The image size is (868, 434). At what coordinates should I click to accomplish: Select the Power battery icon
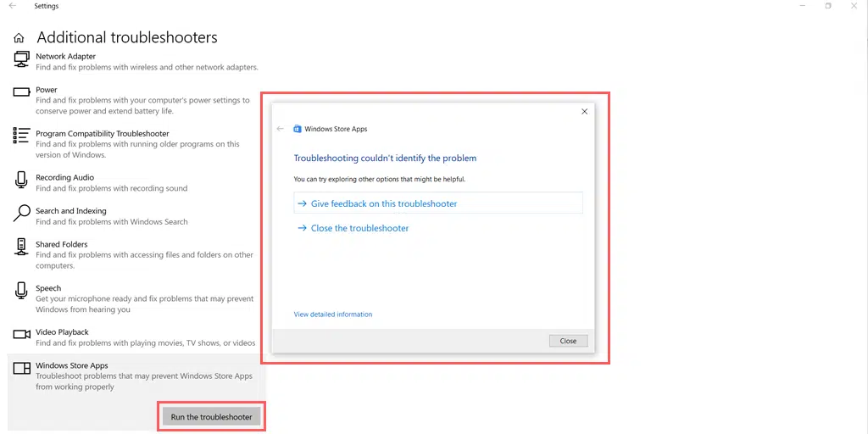pyautogui.click(x=21, y=92)
